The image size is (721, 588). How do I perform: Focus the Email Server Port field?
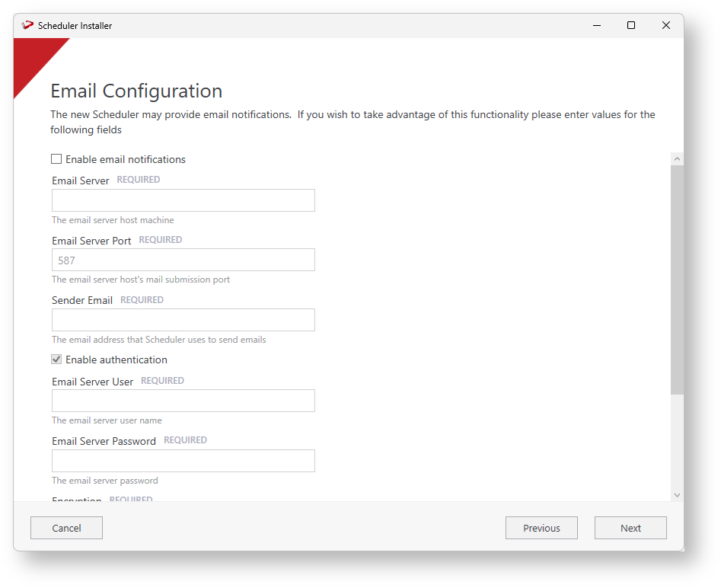click(x=183, y=260)
